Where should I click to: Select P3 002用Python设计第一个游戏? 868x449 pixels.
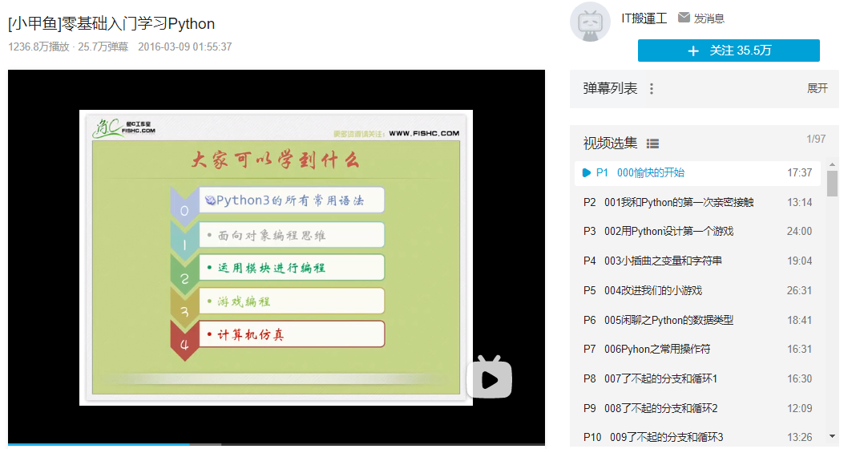point(697,231)
